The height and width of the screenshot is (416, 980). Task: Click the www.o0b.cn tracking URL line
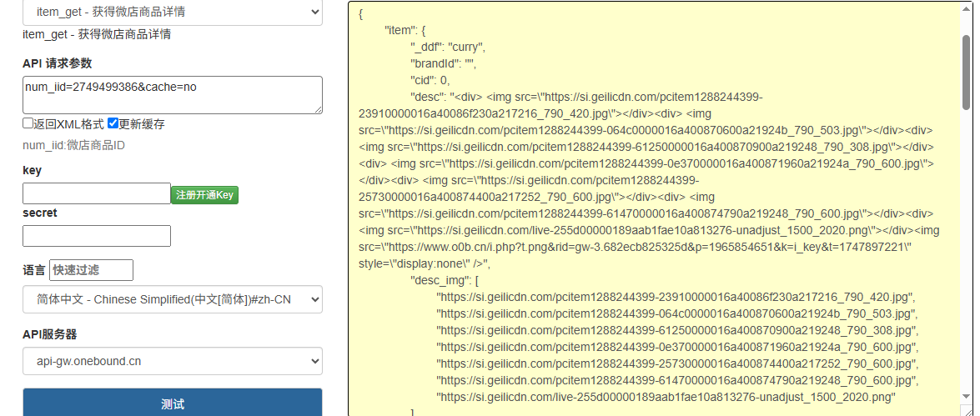(x=635, y=247)
